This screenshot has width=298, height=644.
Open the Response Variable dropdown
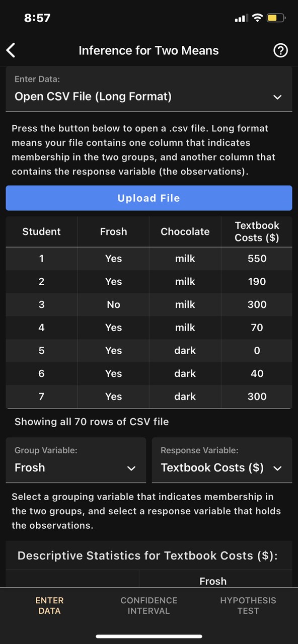click(221, 468)
